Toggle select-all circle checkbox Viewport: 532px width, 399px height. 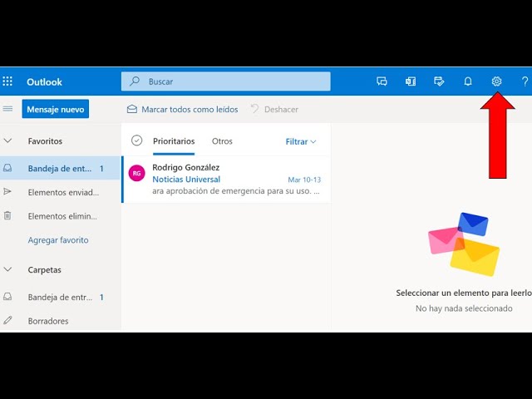136,140
